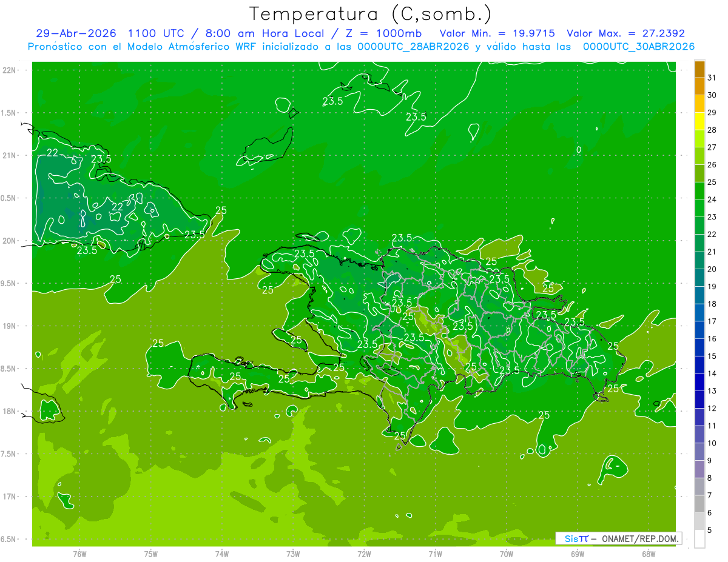Image resolution: width=728 pixels, height=562 pixels.
Task: Click the 76W longitude axis label
Action: (79, 554)
